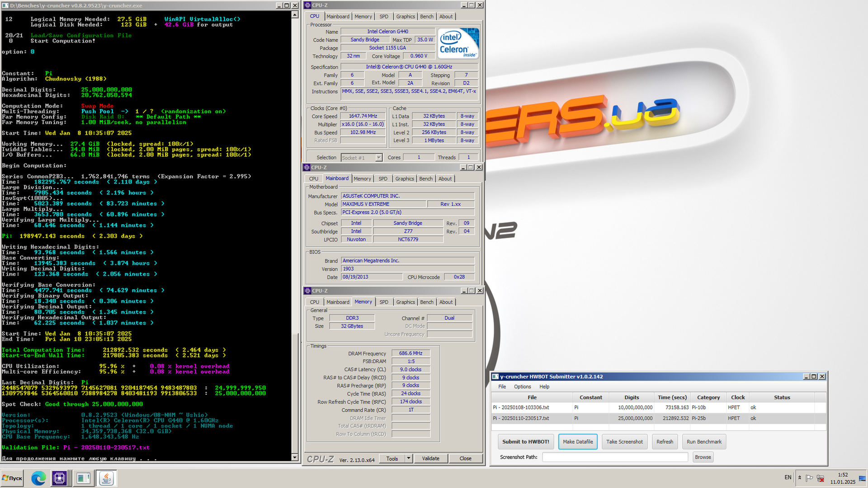
Task: Click the 212892.532 time cell
Action: coord(672,418)
